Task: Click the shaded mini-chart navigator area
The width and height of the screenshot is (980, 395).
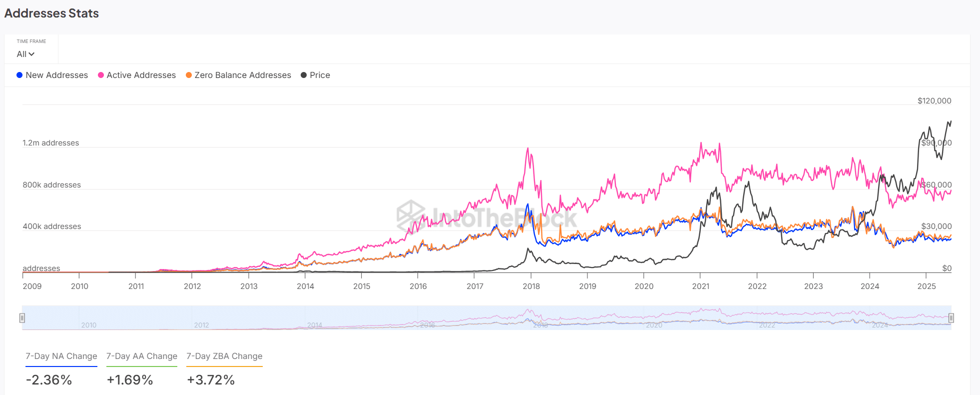Action: 487,318
